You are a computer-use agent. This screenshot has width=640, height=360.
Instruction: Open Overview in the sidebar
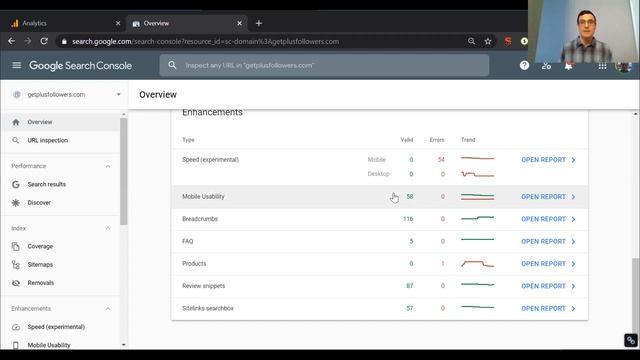(60, 122)
